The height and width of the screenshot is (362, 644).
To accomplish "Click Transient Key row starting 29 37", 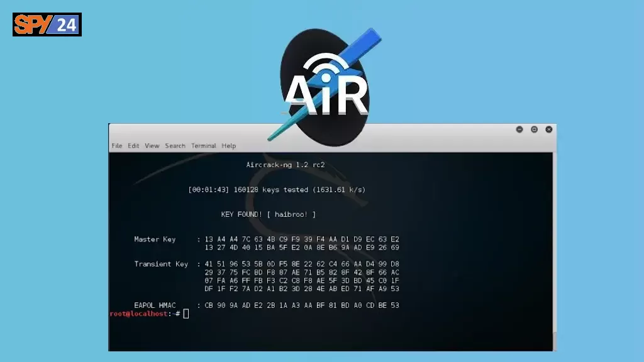I will click(x=302, y=272).
